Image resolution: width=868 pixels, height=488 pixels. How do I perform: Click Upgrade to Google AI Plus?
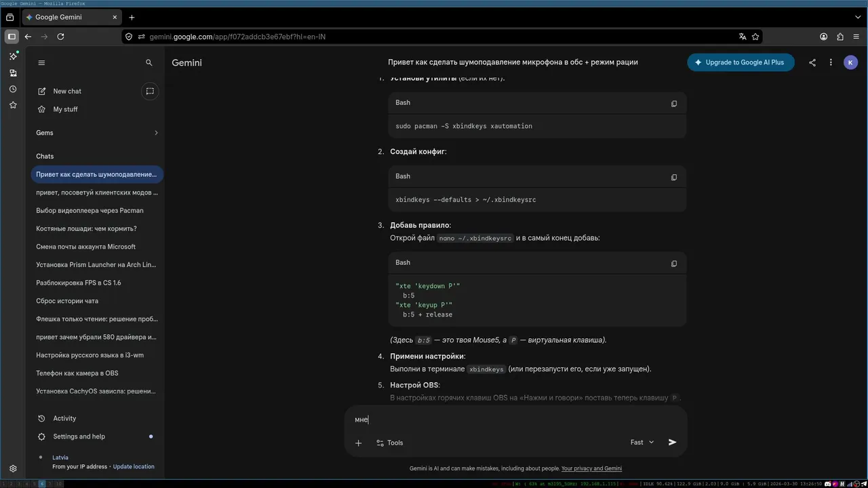[741, 62]
